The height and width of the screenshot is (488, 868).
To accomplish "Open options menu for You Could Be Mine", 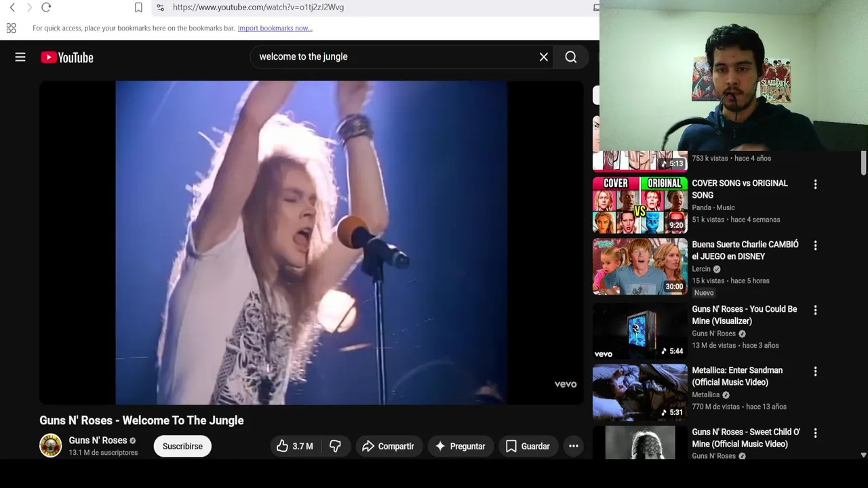I will click(815, 310).
